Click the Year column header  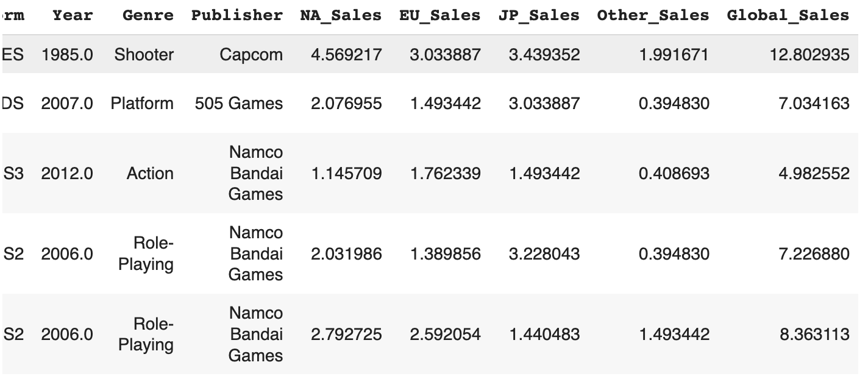[x=73, y=16]
